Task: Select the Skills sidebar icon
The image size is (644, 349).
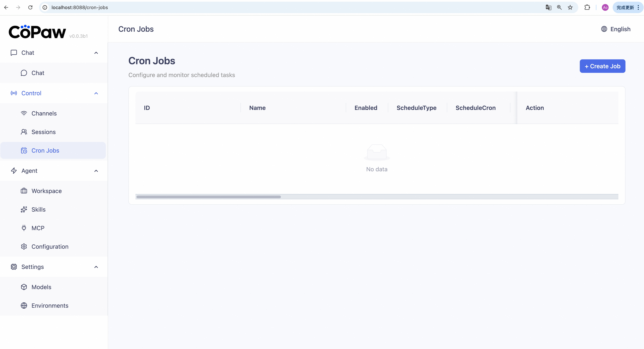Action: (x=24, y=209)
